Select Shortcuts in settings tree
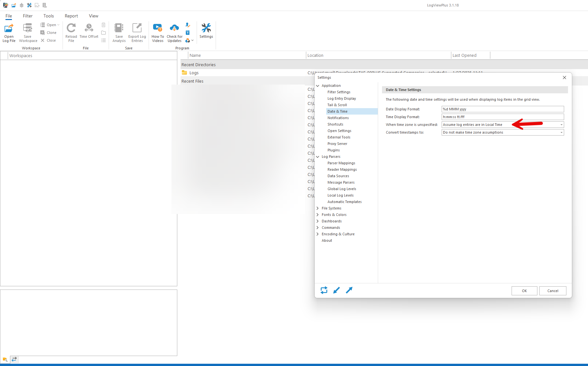The height and width of the screenshot is (366, 588). (x=335, y=124)
